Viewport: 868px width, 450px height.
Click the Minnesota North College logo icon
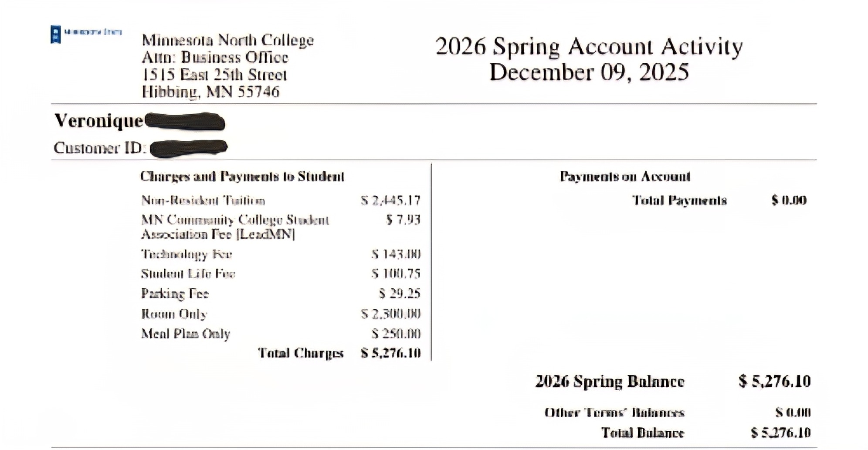(x=56, y=34)
